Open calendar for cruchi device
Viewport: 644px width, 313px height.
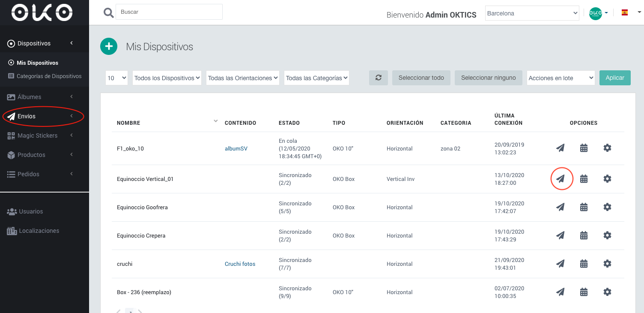coord(584,264)
